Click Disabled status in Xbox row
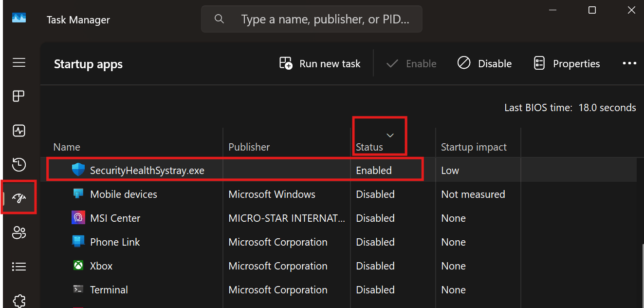Image resolution: width=644 pixels, height=308 pixels. point(375,266)
